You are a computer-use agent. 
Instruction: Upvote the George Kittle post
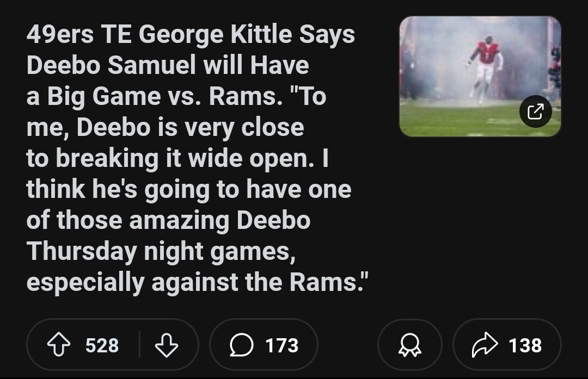(58, 345)
